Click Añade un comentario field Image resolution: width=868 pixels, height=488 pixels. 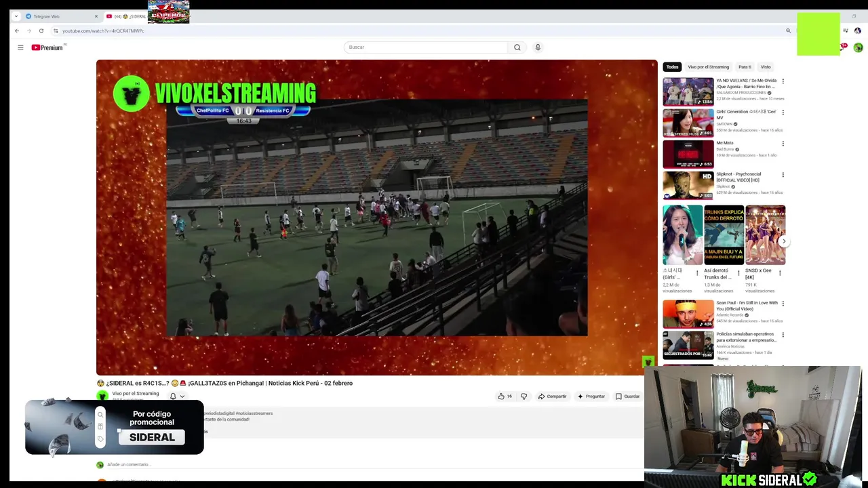click(129, 464)
